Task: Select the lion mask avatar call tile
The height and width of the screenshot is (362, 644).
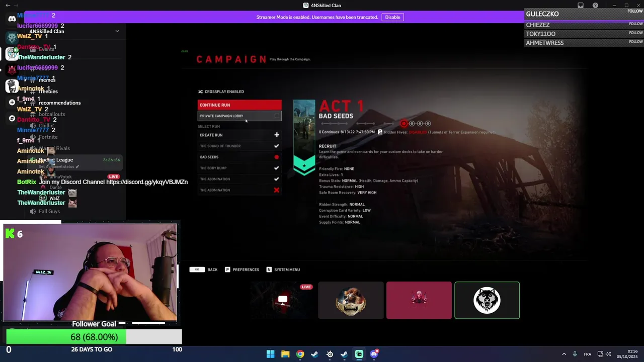Action: point(351,300)
